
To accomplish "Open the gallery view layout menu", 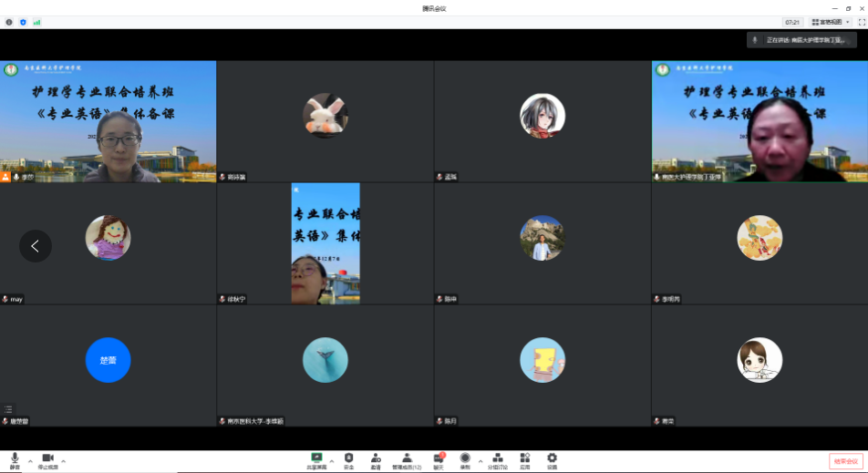I will click(828, 22).
